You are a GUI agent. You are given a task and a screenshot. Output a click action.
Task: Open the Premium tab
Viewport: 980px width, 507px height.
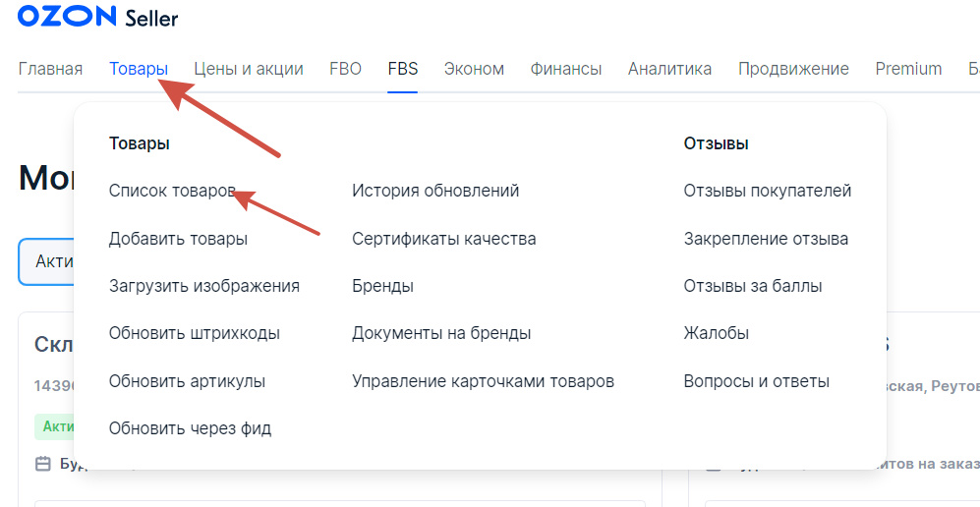pos(908,69)
